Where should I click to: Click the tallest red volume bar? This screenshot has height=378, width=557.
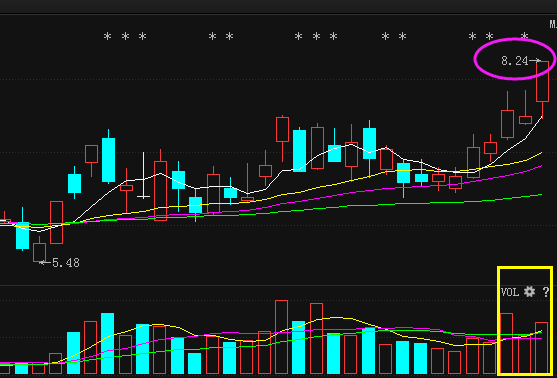(282, 337)
